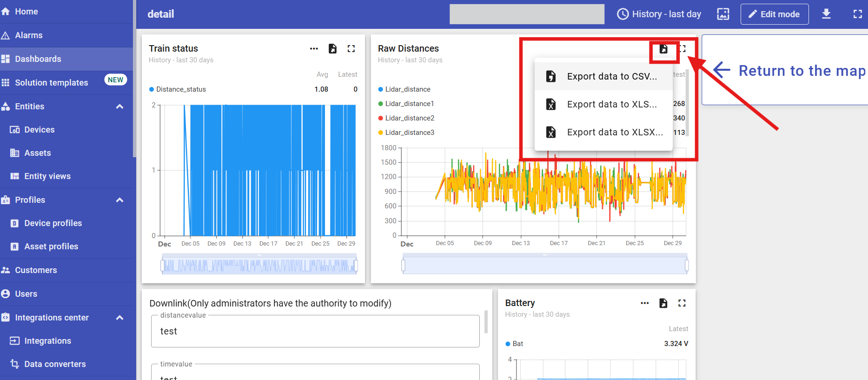Click the dashboard download icon in header

pyautogui.click(x=826, y=14)
